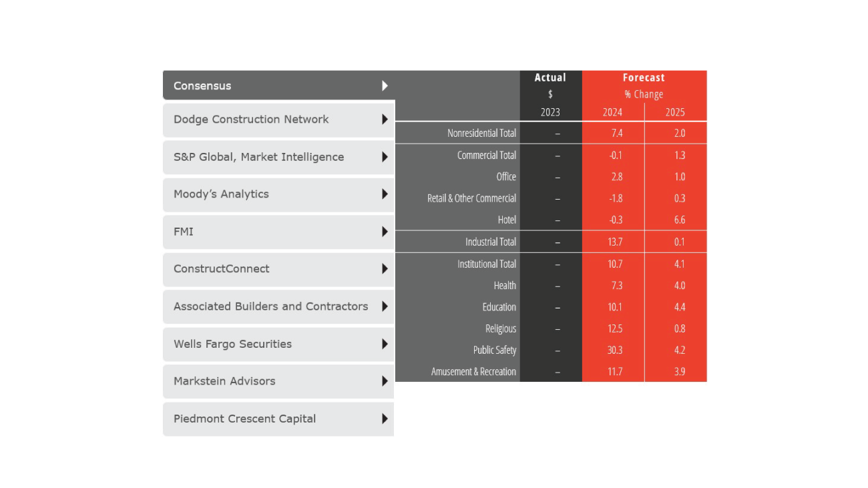Switch to Dodge Construction Network tab
The image size is (868, 488).
click(251, 119)
